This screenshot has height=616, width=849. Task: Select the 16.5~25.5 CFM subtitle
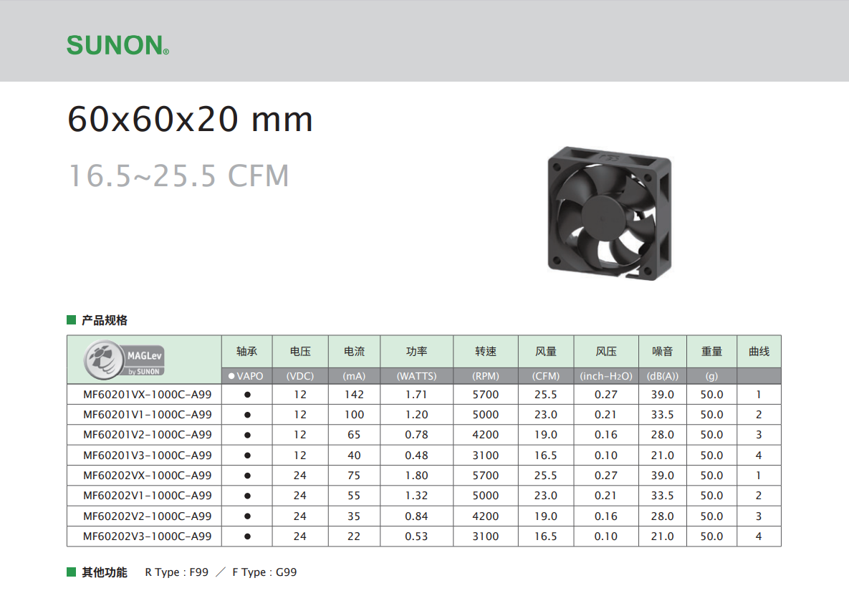point(179,175)
